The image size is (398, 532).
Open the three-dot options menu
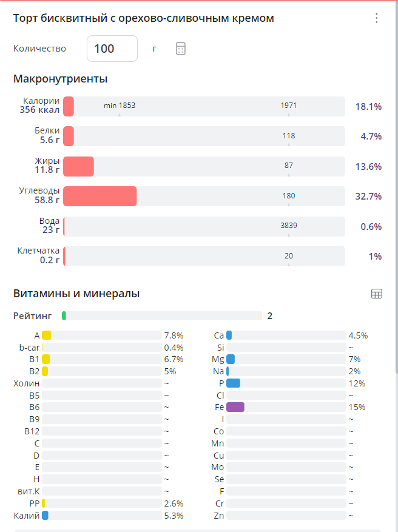377,18
